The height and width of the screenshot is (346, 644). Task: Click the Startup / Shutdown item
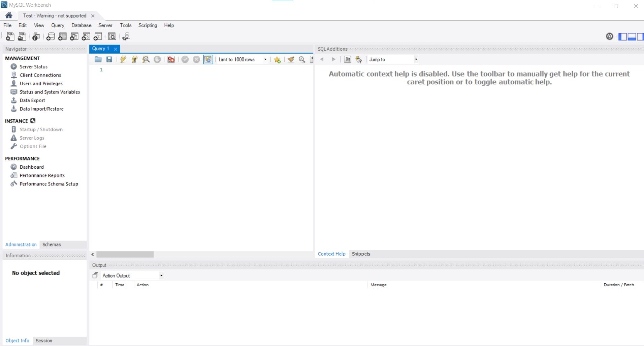41,129
